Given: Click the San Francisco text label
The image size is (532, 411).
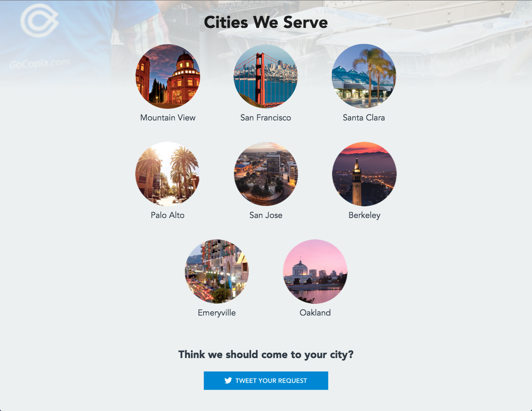Looking at the screenshot, I should coord(266,118).
